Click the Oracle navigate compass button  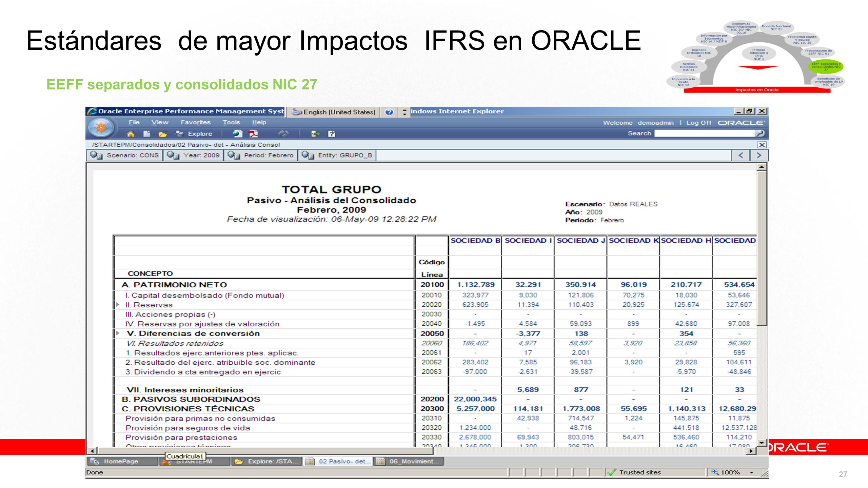[x=101, y=128]
